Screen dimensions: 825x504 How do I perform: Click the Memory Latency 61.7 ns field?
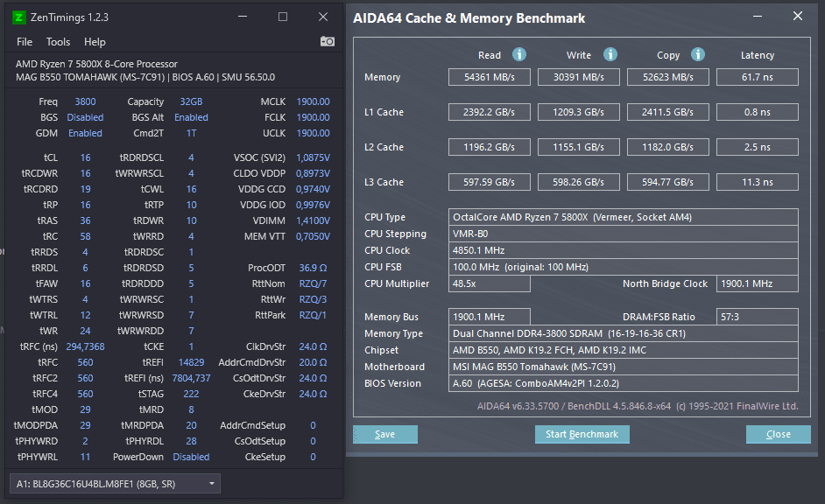758,77
